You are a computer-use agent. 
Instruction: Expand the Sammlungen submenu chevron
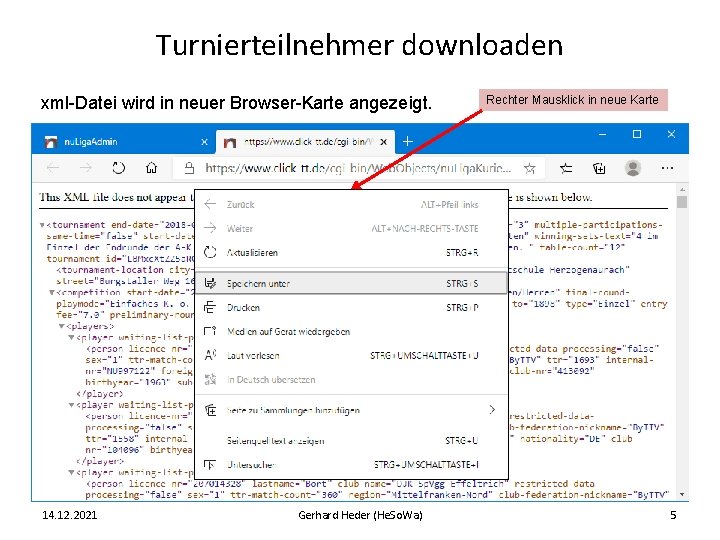[492, 410]
